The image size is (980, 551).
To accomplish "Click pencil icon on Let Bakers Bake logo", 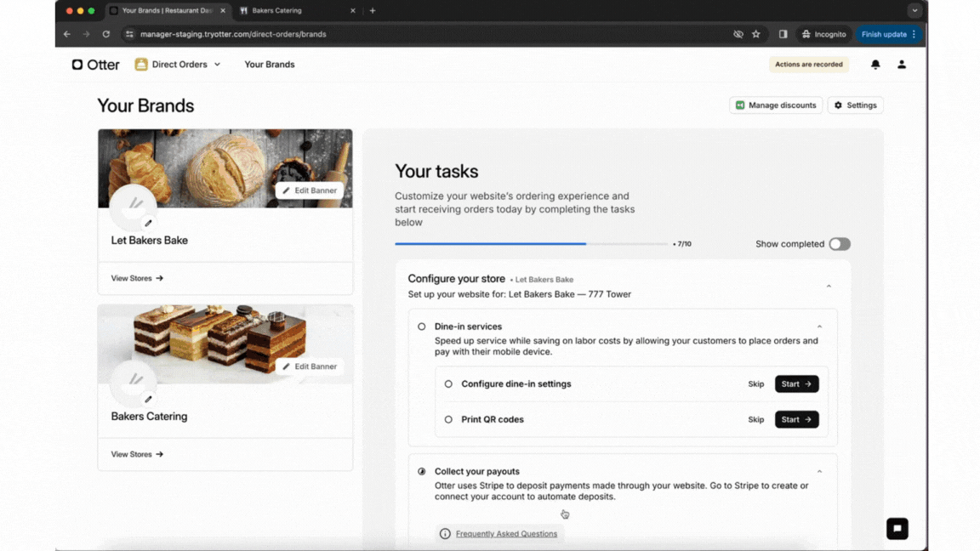I will coord(148,224).
